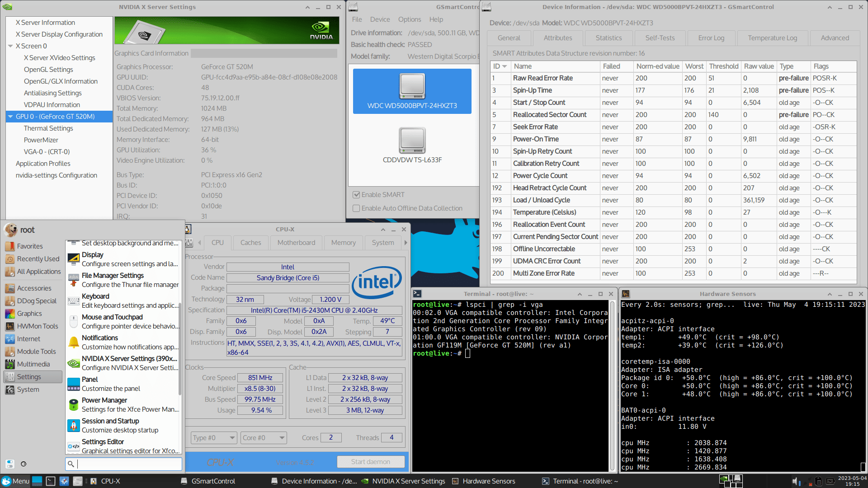The image size is (868, 488).
Task: Launch Keyboard settings entry
Action: pos(123,301)
